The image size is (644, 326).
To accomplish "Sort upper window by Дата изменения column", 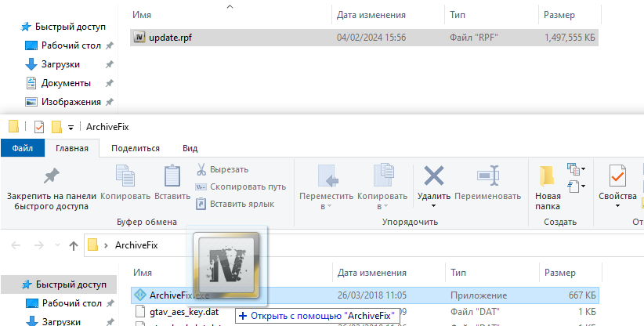I will pos(371,15).
